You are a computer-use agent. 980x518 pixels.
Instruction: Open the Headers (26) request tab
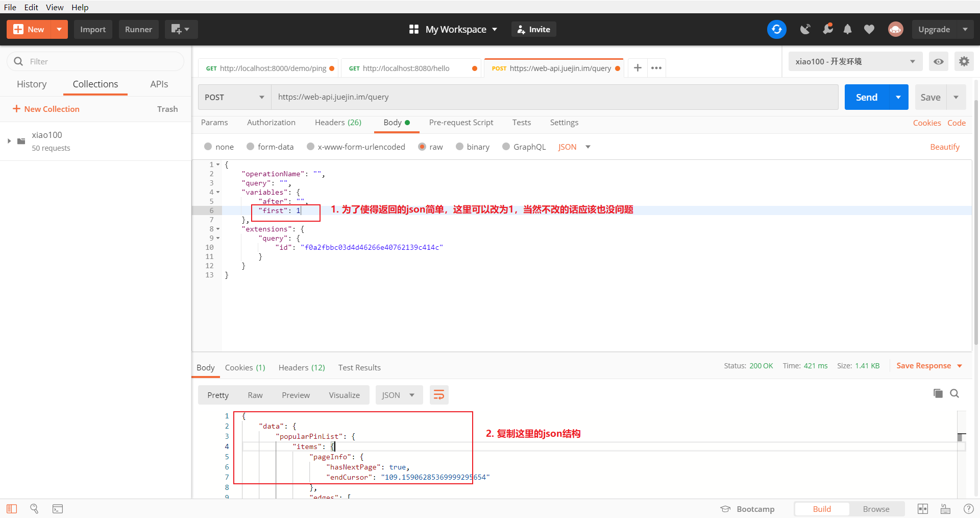(338, 123)
